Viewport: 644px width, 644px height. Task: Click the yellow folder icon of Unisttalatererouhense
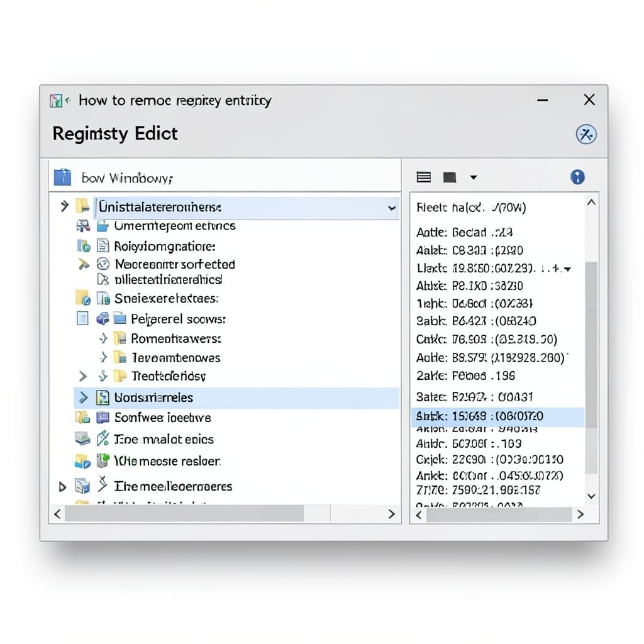82,206
